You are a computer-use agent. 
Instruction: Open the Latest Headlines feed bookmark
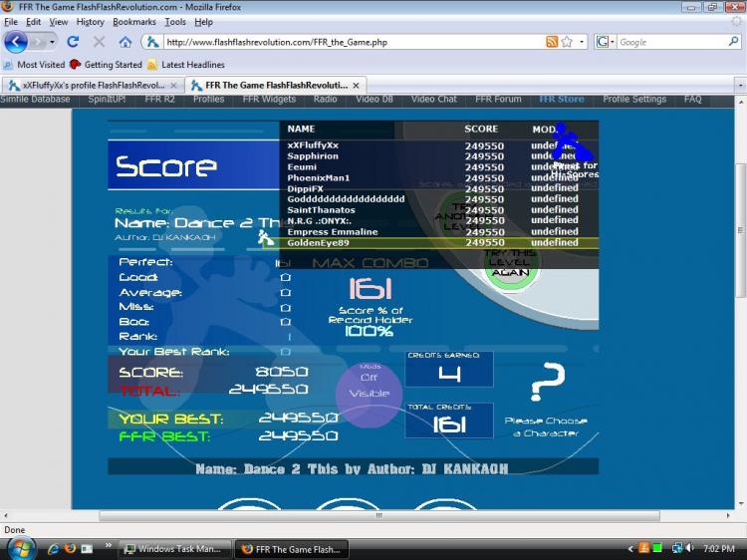coord(186,65)
